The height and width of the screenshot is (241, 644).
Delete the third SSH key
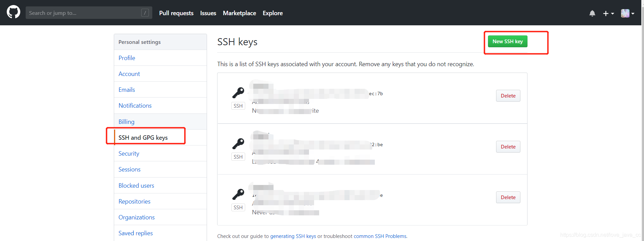point(508,197)
